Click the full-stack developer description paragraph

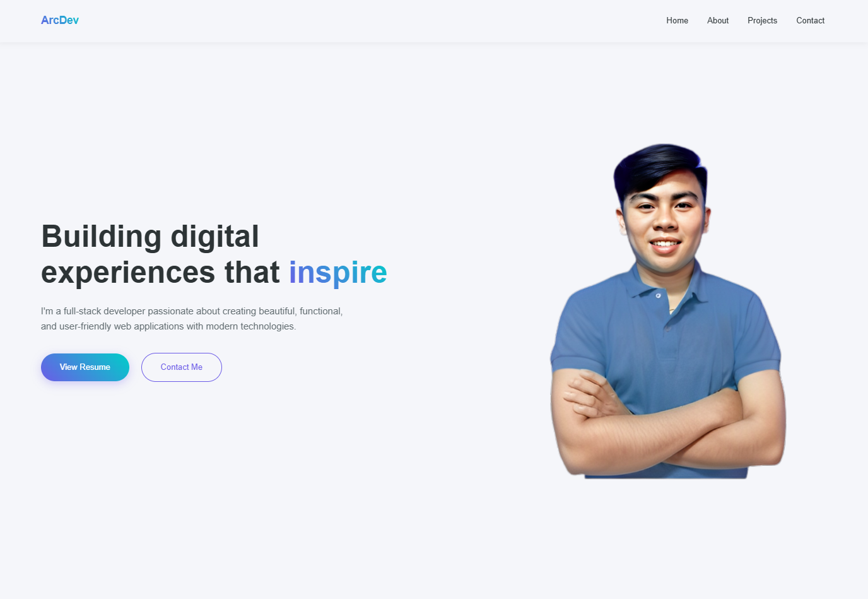[192, 319]
